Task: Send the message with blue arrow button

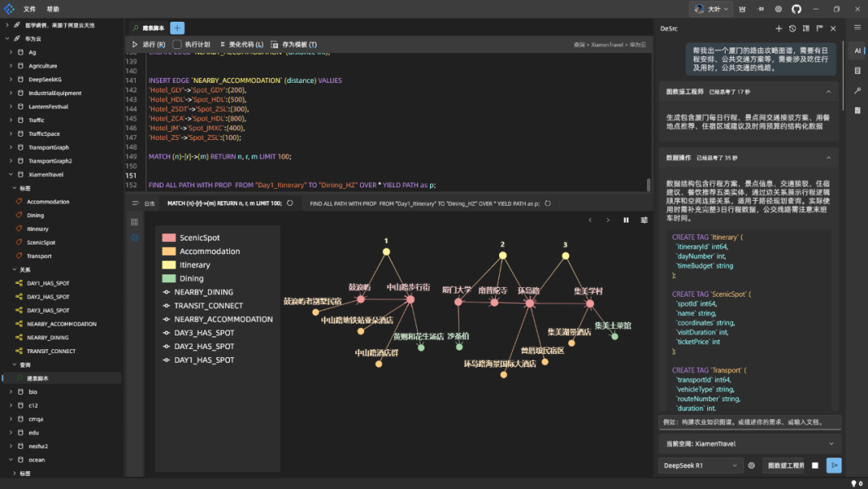Action: coord(833,466)
